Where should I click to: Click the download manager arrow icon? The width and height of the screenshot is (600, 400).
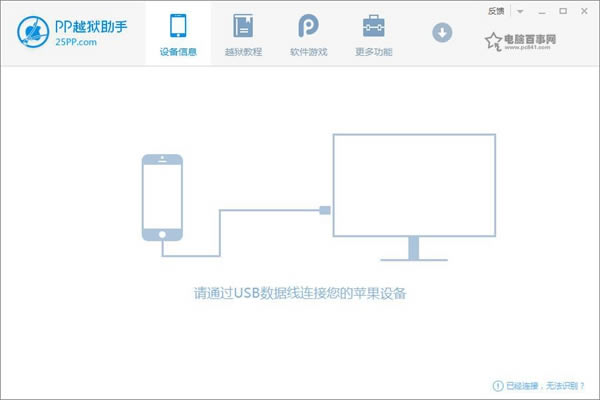442,33
